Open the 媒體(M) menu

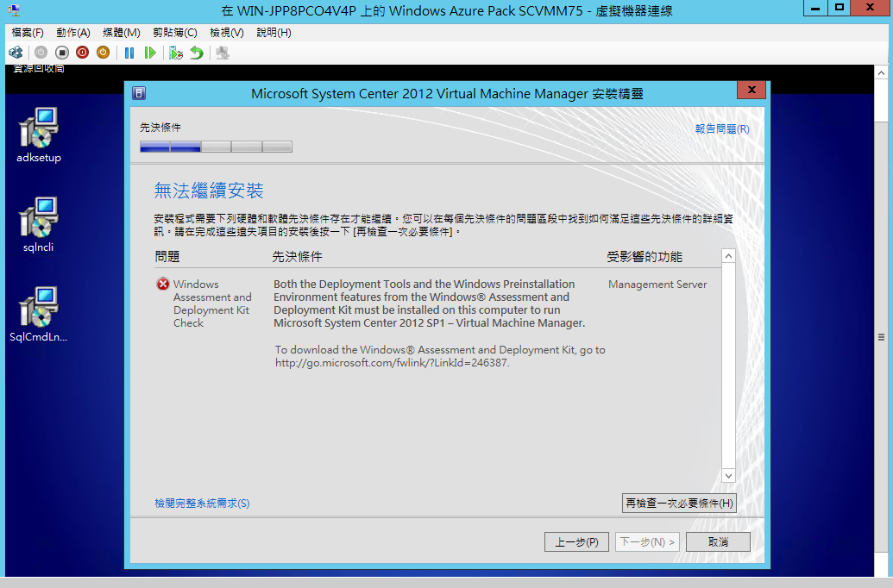122,33
